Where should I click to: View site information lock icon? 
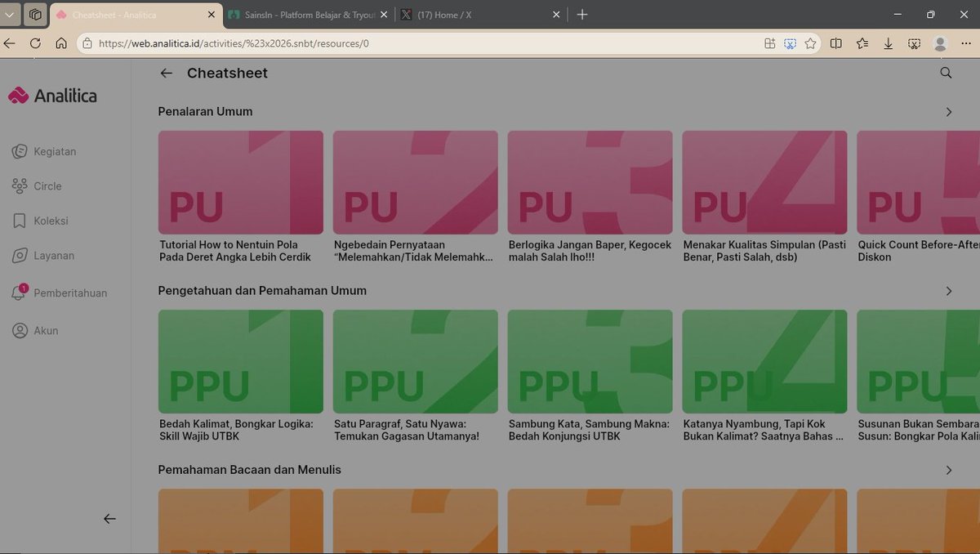click(87, 43)
